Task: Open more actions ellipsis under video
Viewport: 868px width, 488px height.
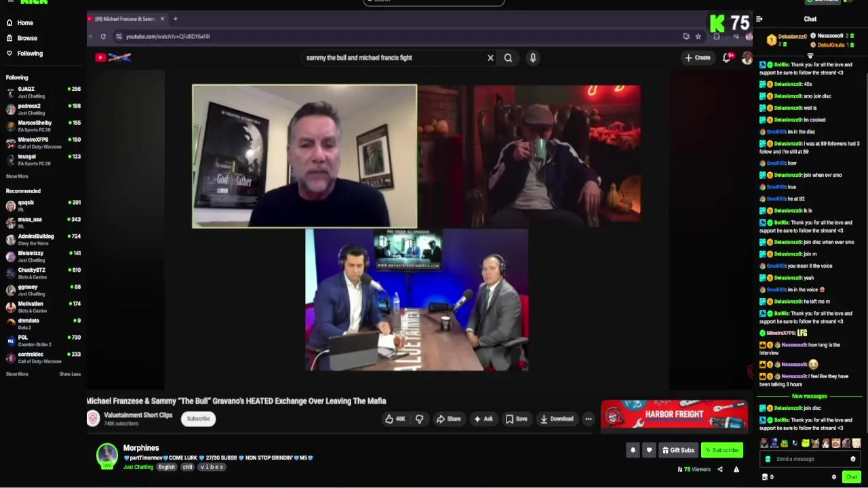Action: pyautogui.click(x=589, y=419)
